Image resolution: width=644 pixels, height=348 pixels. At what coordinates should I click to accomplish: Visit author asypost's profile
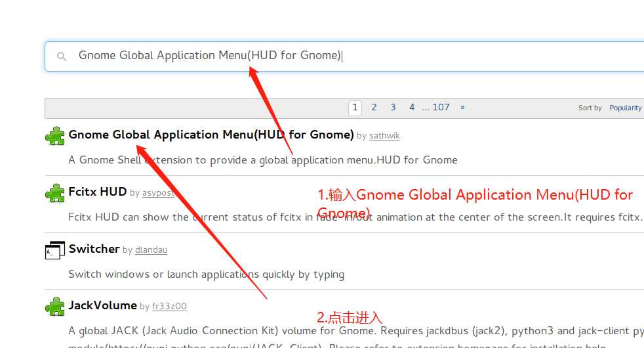pos(158,193)
